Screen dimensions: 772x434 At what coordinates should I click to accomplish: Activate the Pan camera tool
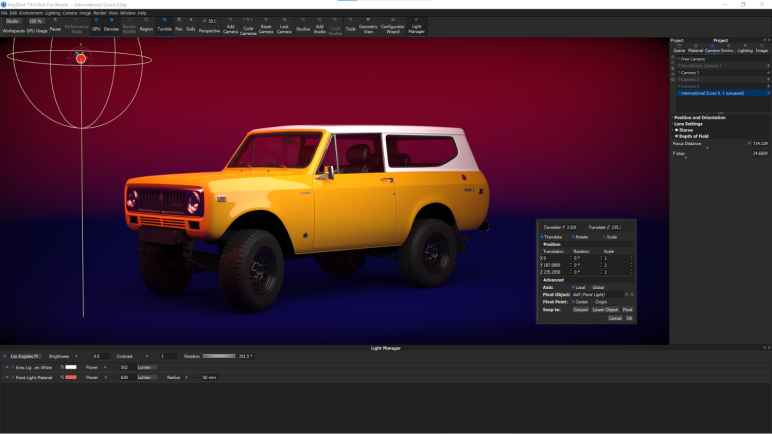pyautogui.click(x=179, y=29)
